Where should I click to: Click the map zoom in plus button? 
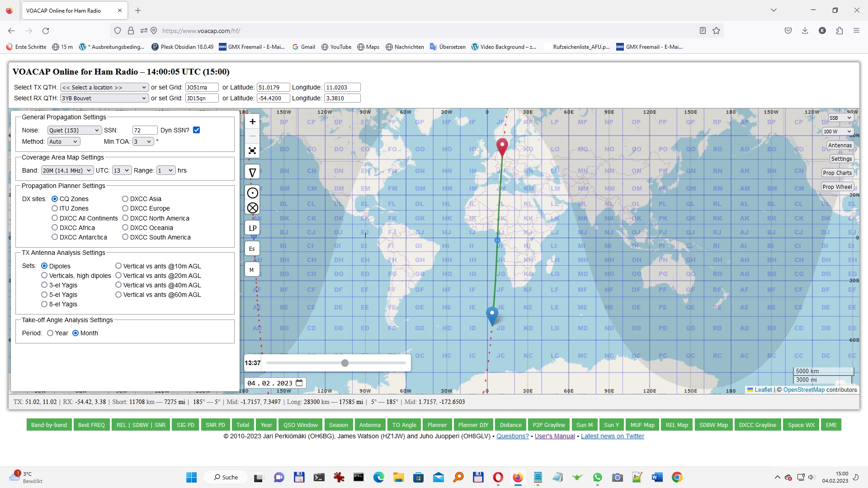pyautogui.click(x=252, y=122)
